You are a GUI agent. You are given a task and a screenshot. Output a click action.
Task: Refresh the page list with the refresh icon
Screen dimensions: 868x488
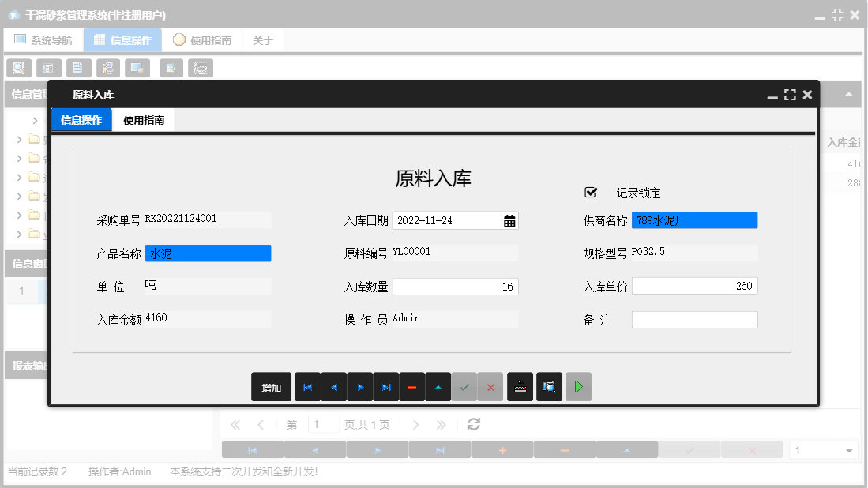pos(473,424)
